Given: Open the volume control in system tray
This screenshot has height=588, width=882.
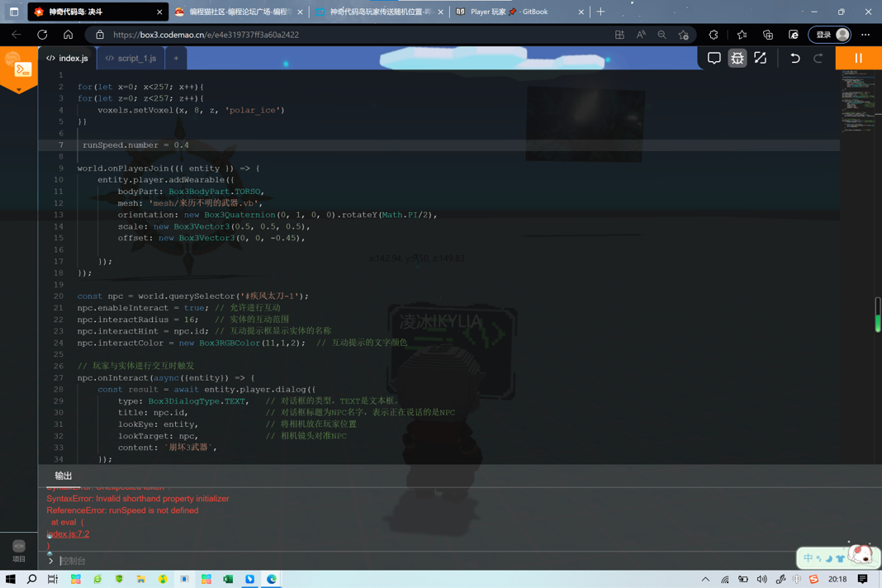Looking at the screenshot, I should click(761, 579).
